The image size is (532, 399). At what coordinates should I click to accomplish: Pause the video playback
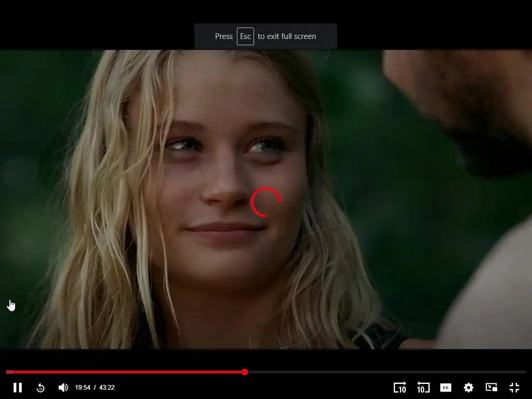click(x=18, y=388)
